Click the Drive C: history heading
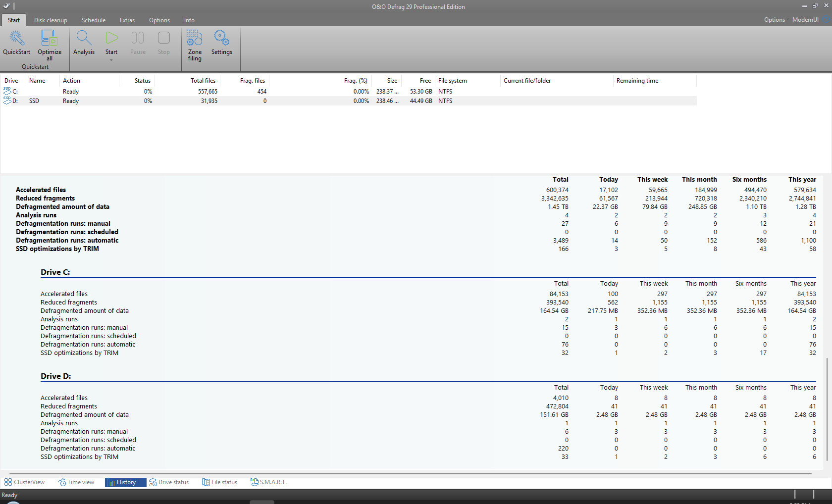The image size is (832, 504). [x=55, y=272]
